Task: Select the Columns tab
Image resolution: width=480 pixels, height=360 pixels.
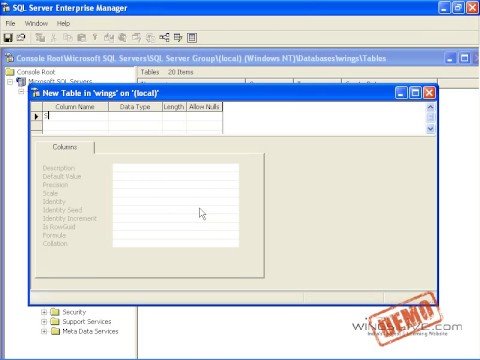Action: click(65, 147)
